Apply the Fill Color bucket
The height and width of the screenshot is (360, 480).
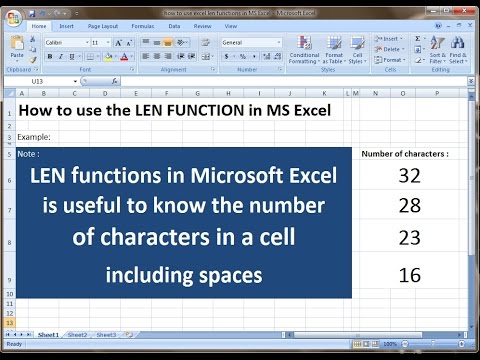(107, 57)
